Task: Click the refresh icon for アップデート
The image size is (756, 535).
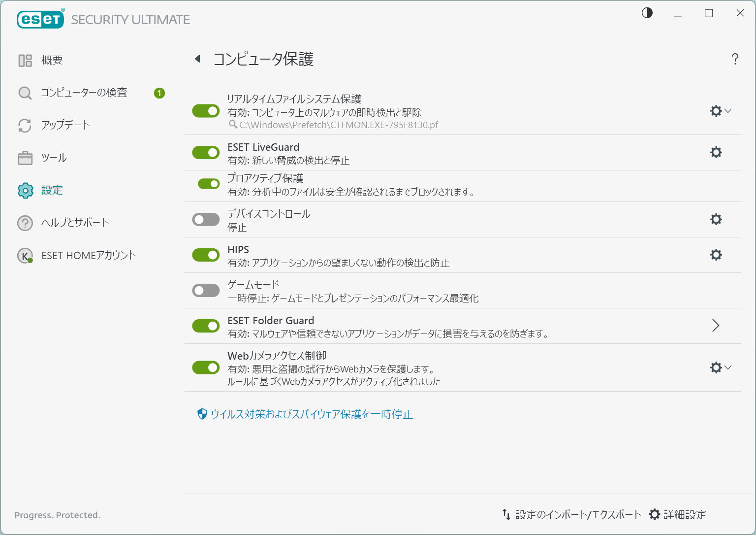Action: [x=25, y=125]
